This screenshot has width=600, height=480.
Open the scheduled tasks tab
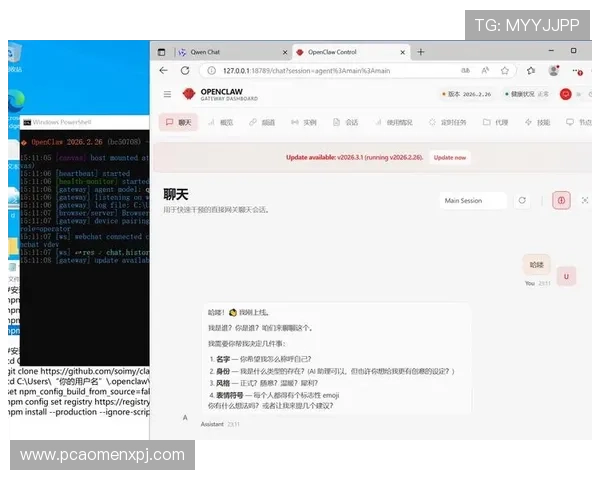(x=448, y=122)
